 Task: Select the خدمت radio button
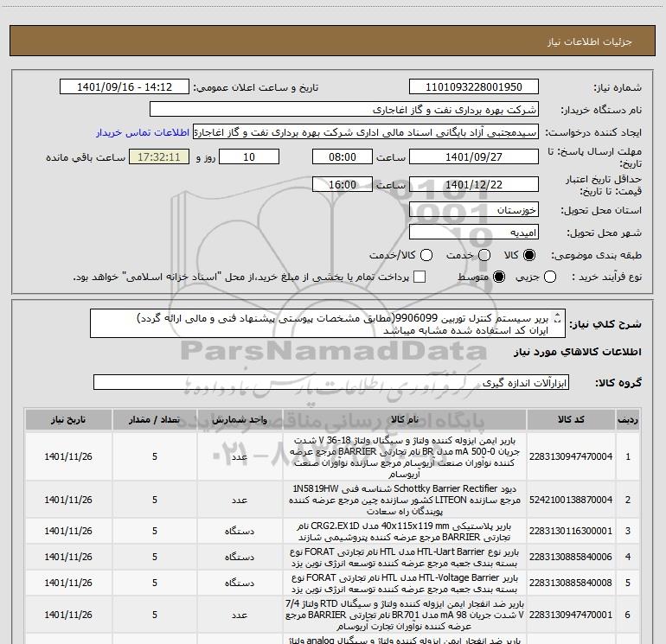point(484,255)
